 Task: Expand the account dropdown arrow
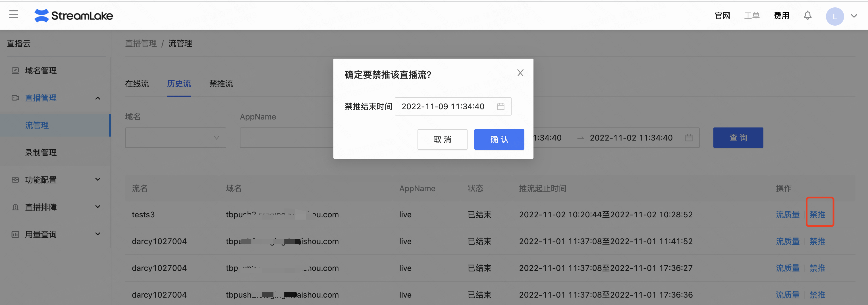(854, 16)
